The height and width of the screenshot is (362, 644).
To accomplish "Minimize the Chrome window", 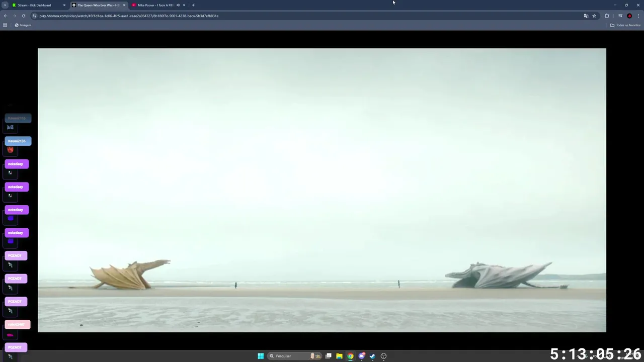I will pyautogui.click(x=615, y=5).
